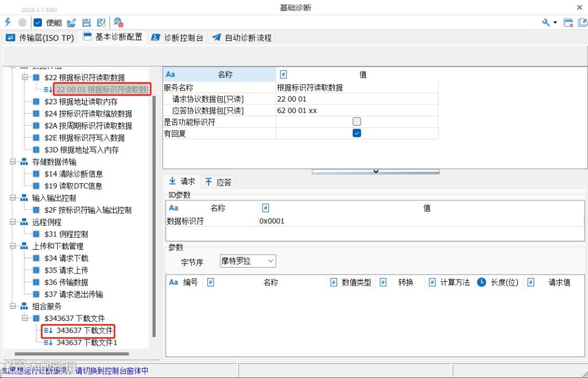Select $36 传输数据 service
This screenshot has width=588, height=378.
[x=66, y=282]
